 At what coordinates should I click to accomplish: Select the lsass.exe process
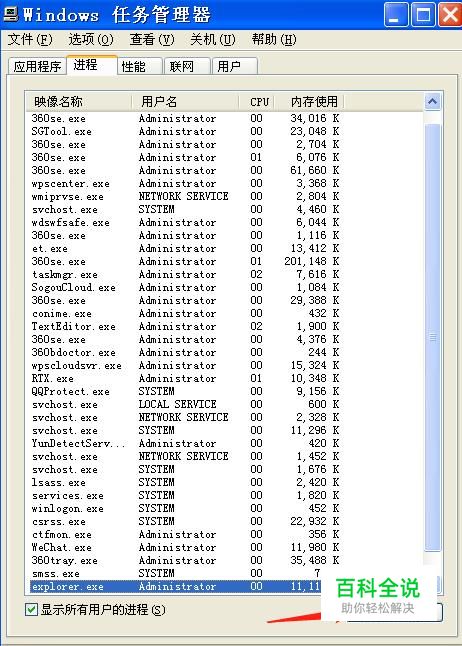click(185, 482)
